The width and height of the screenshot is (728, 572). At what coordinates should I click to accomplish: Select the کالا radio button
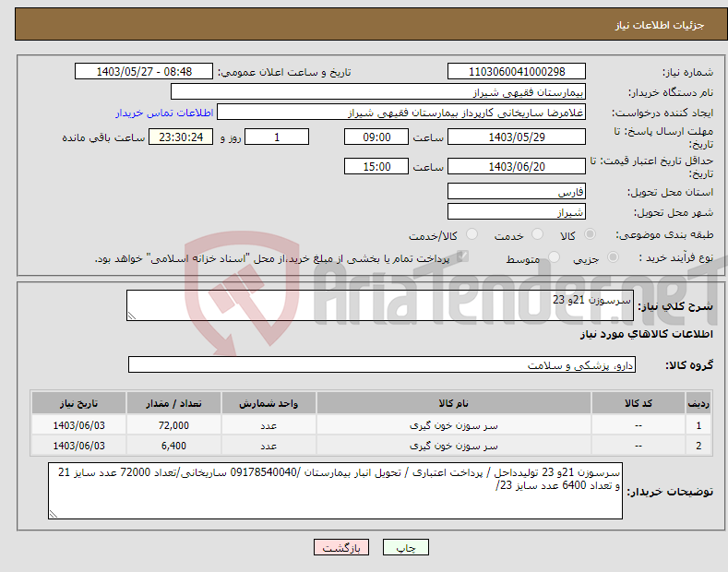tap(591, 234)
